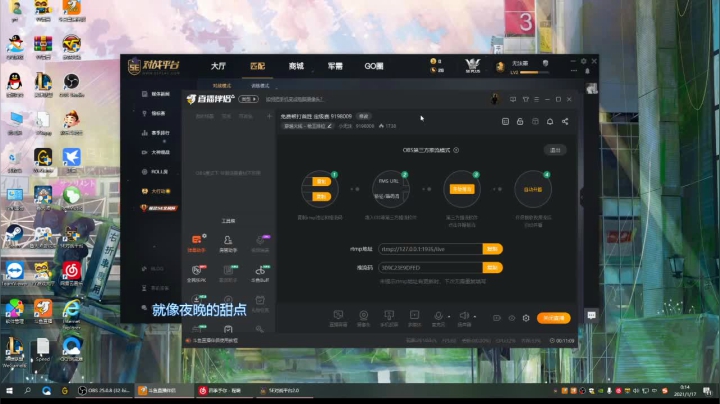Open OBS Studio desktop shortcut
The height and width of the screenshot is (404, 720).
pyautogui.click(x=71, y=85)
